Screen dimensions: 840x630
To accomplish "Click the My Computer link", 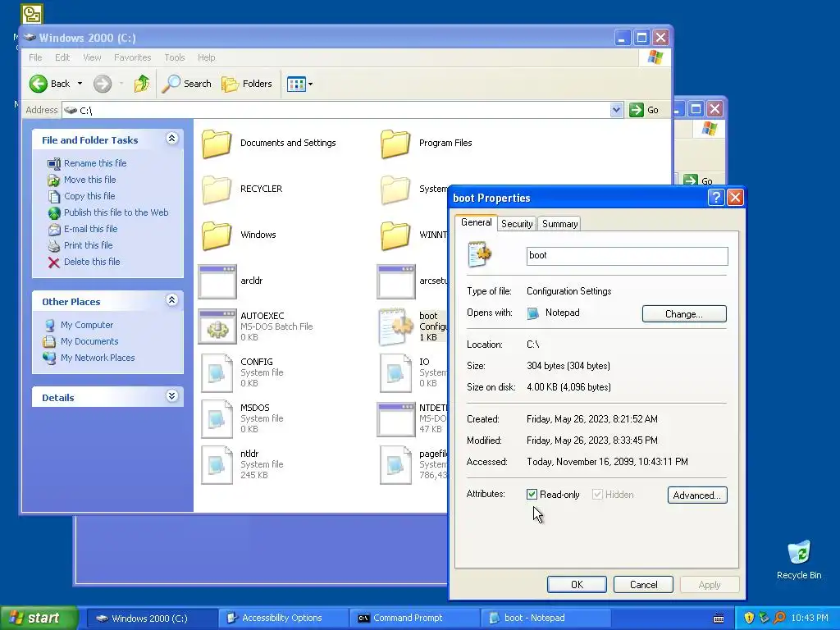I will 87,325.
